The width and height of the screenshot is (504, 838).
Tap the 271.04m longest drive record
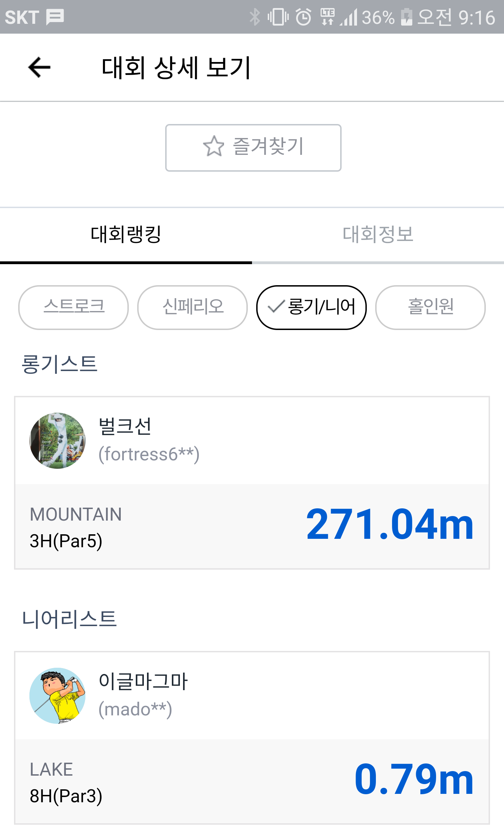pyautogui.click(x=390, y=524)
